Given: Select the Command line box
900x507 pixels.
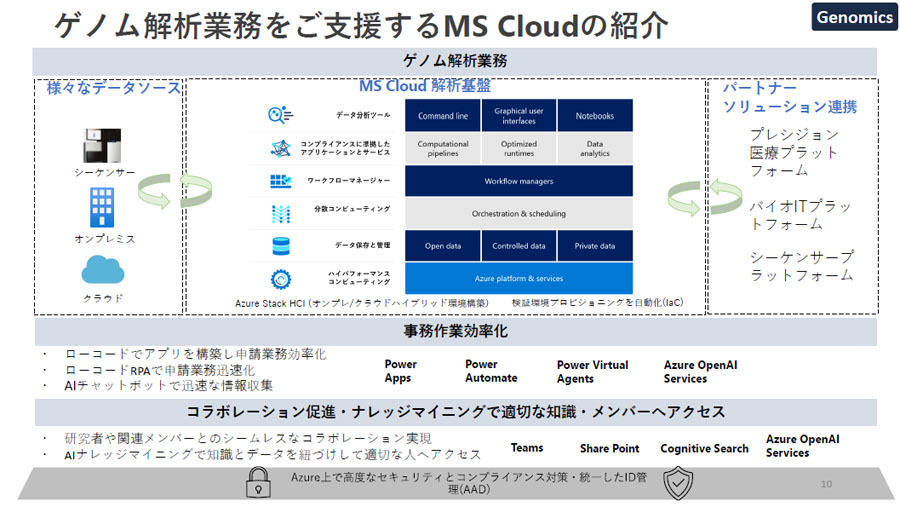Looking at the screenshot, I should 443,115.
